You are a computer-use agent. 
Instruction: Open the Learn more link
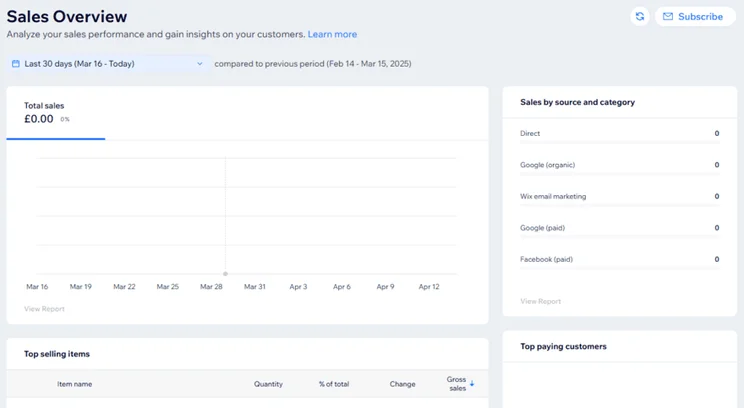tap(332, 34)
